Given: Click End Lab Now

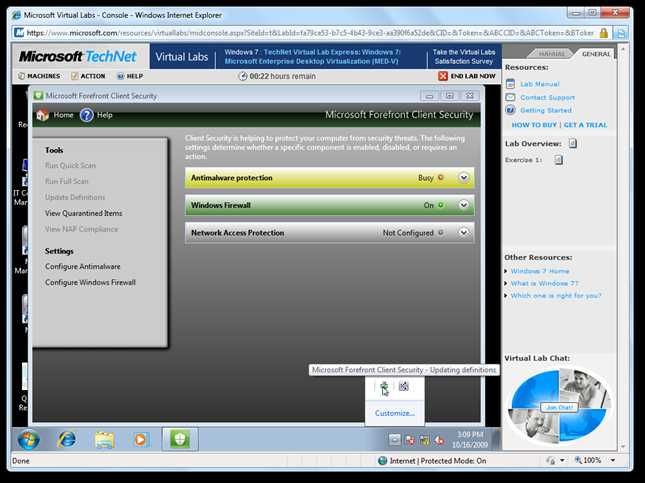Looking at the screenshot, I should click(x=473, y=76).
